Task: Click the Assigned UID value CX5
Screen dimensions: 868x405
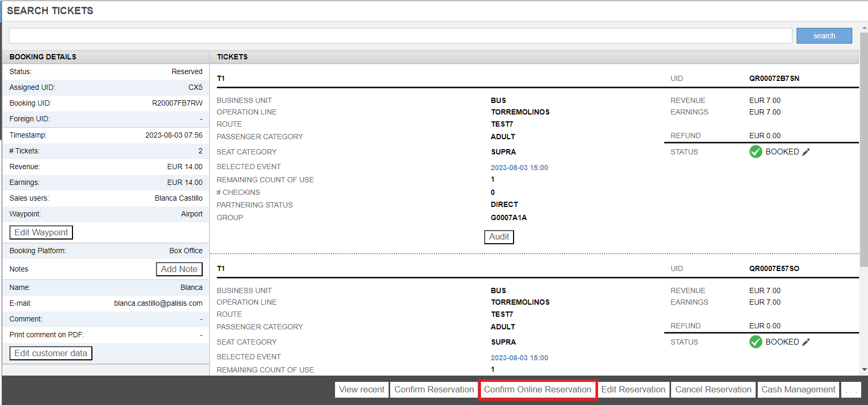Action: [x=195, y=87]
